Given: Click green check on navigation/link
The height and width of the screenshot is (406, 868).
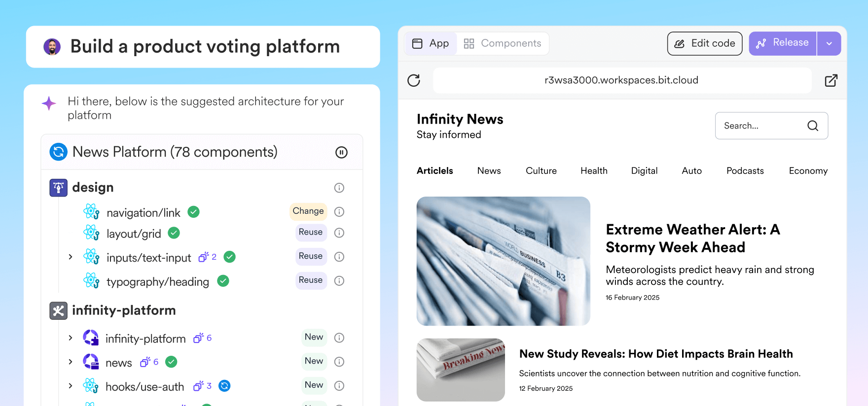Looking at the screenshot, I should (x=194, y=212).
